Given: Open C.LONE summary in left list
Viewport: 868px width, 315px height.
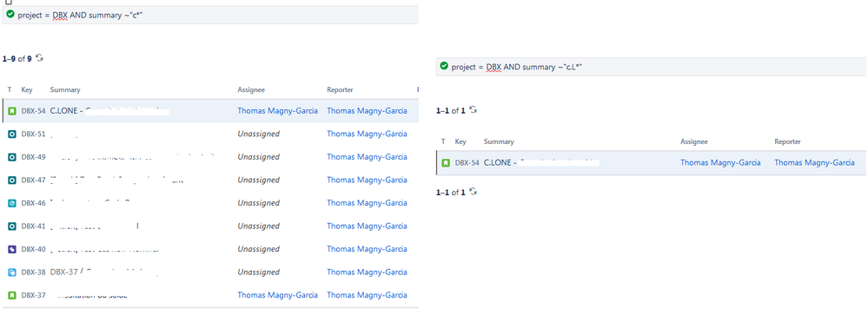Looking at the screenshot, I should (x=109, y=110).
